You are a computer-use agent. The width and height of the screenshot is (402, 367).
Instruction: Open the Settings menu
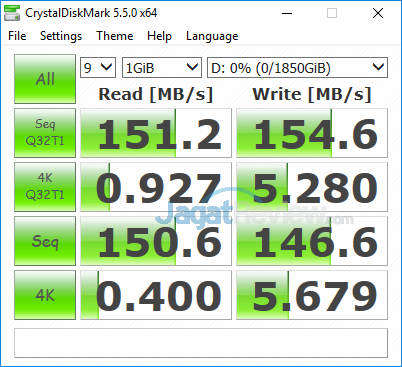point(61,36)
